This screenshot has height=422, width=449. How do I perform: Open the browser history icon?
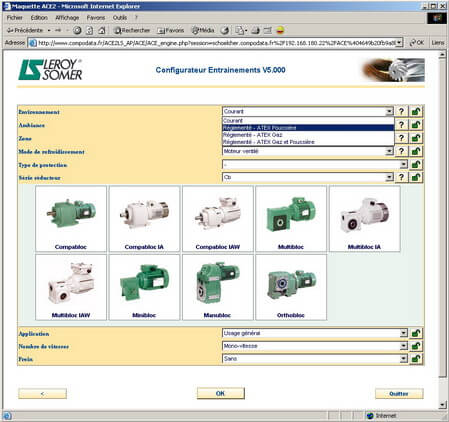225,30
